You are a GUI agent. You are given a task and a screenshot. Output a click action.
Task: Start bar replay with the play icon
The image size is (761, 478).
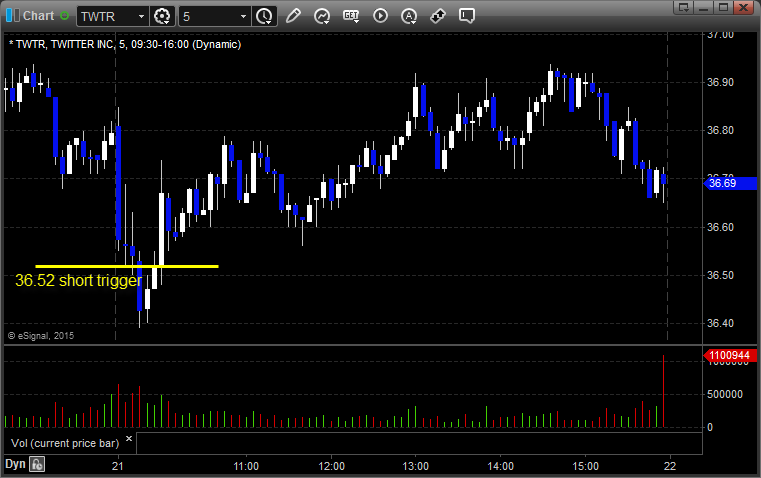tap(380, 16)
